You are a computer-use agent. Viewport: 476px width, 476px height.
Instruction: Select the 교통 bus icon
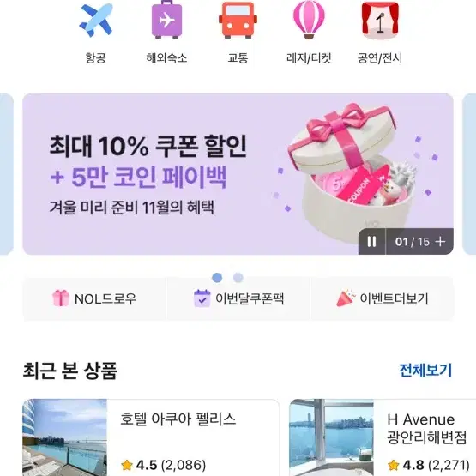pyautogui.click(x=238, y=20)
